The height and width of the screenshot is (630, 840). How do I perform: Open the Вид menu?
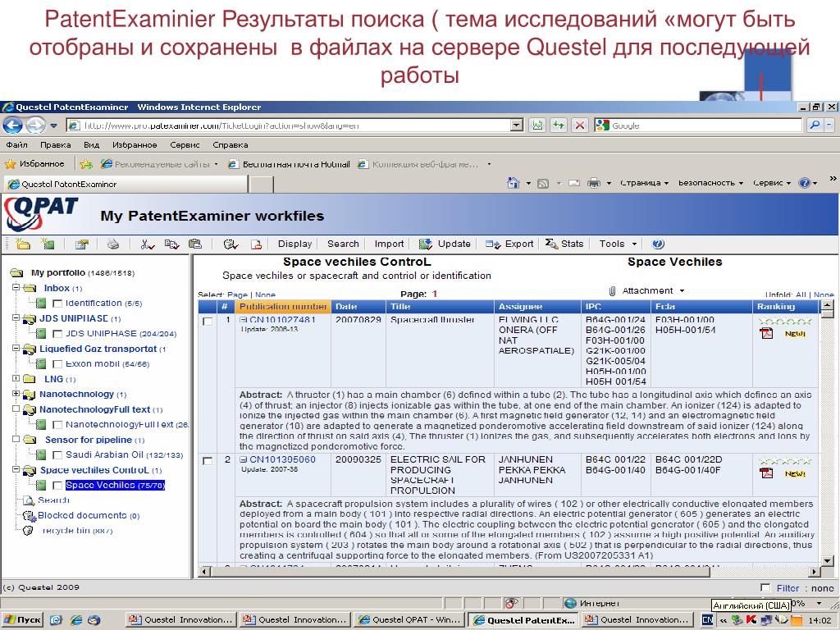click(92, 144)
